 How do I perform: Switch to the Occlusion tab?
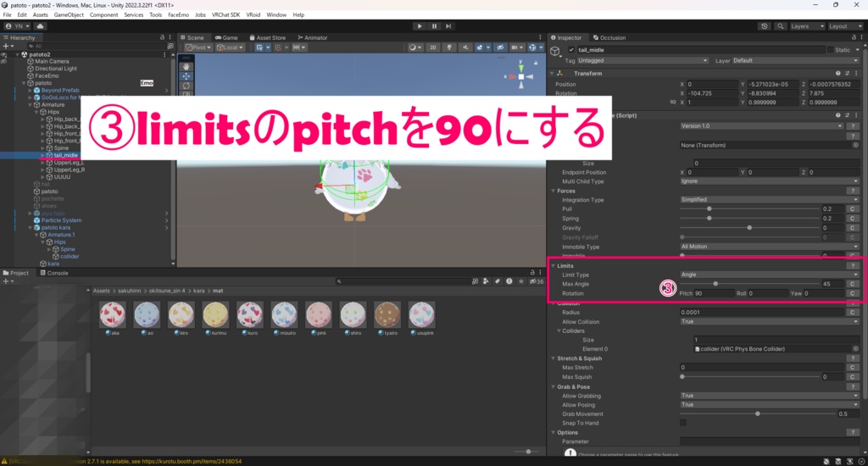coord(609,37)
